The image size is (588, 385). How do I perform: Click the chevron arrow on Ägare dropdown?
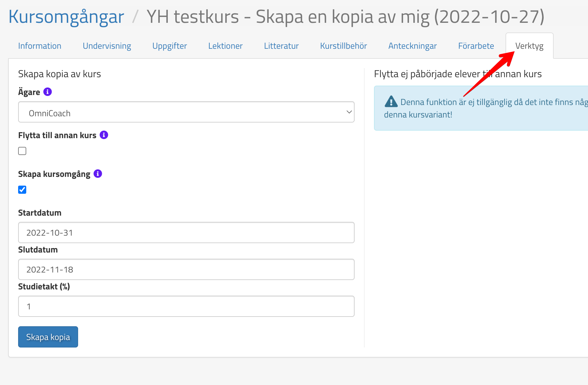pyautogui.click(x=349, y=112)
